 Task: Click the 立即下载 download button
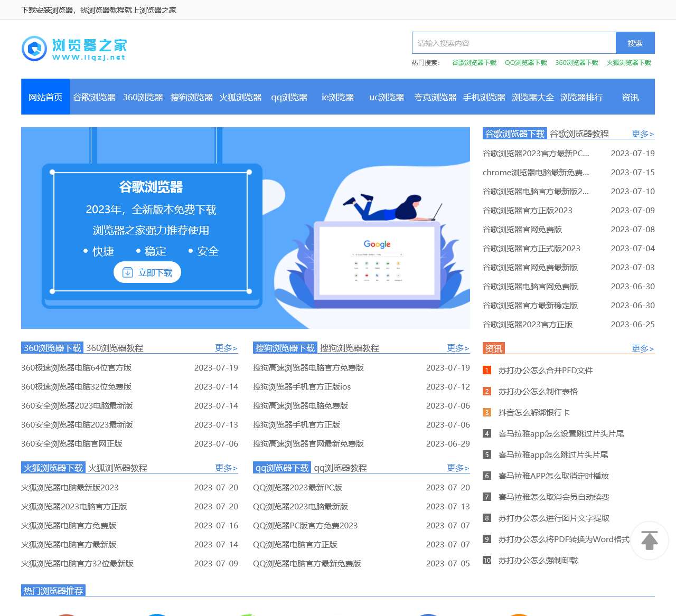(147, 272)
